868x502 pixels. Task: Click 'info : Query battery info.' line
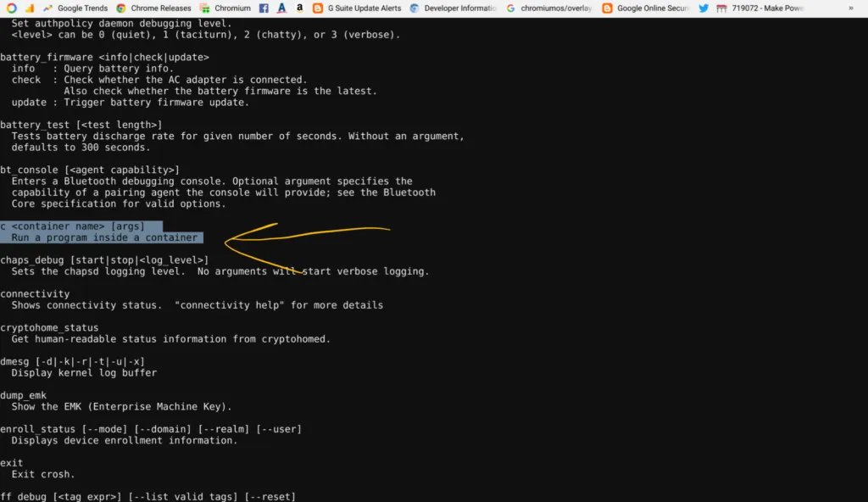[92, 68]
